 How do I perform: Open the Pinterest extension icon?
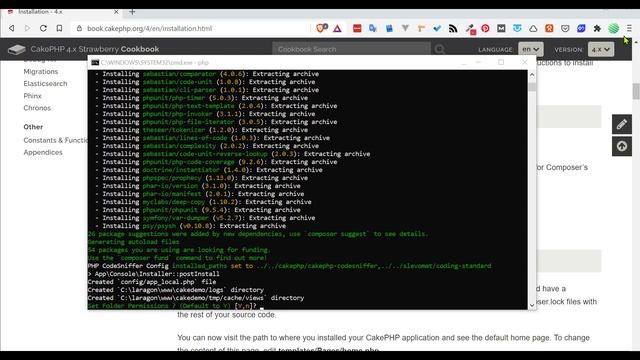(485, 28)
